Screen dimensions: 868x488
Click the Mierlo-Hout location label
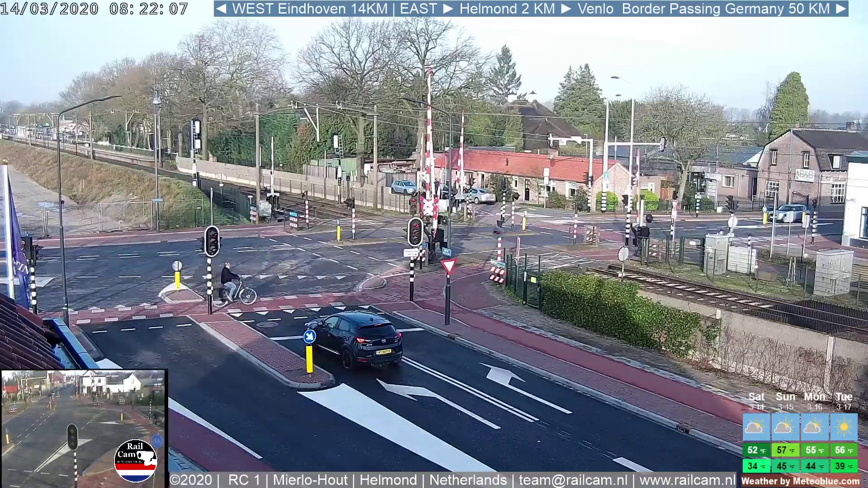310,480
